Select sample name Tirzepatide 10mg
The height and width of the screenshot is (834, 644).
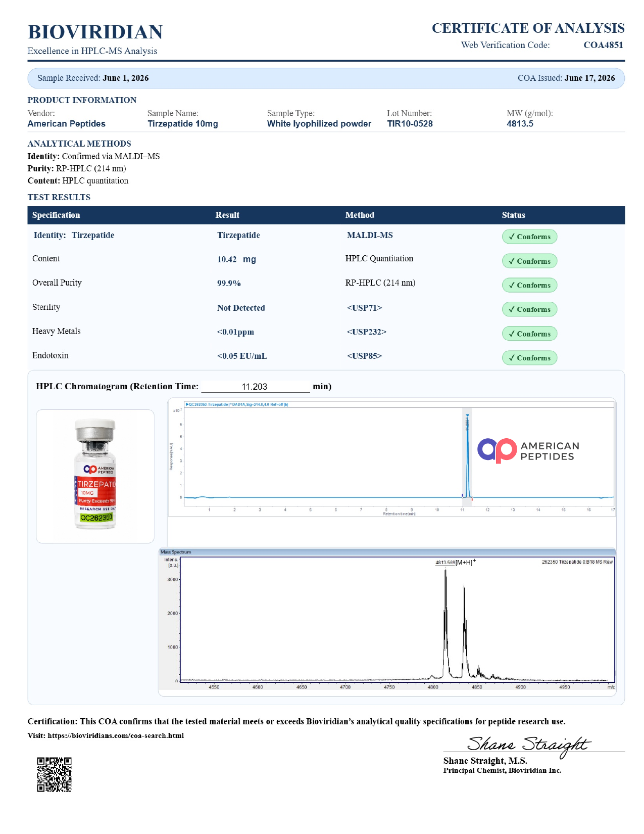[x=183, y=124]
